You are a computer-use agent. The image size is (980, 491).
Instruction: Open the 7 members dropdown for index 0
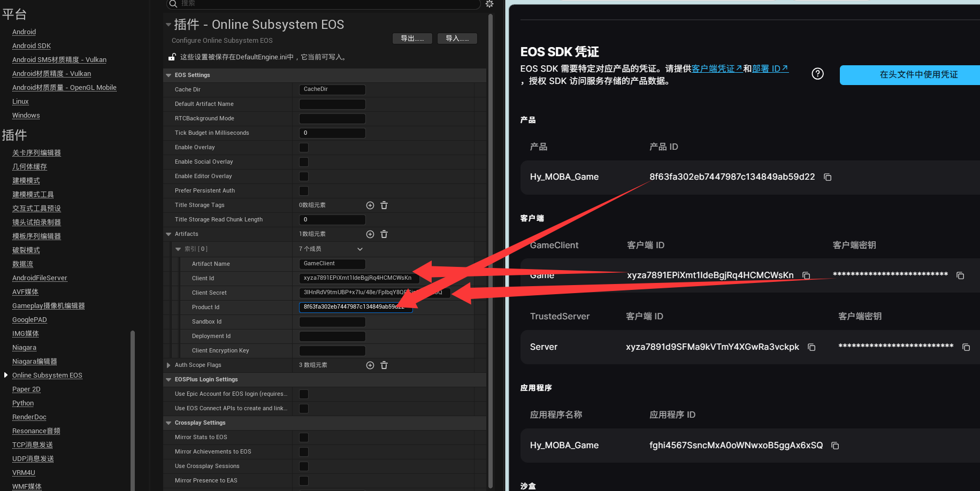(359, 249)
